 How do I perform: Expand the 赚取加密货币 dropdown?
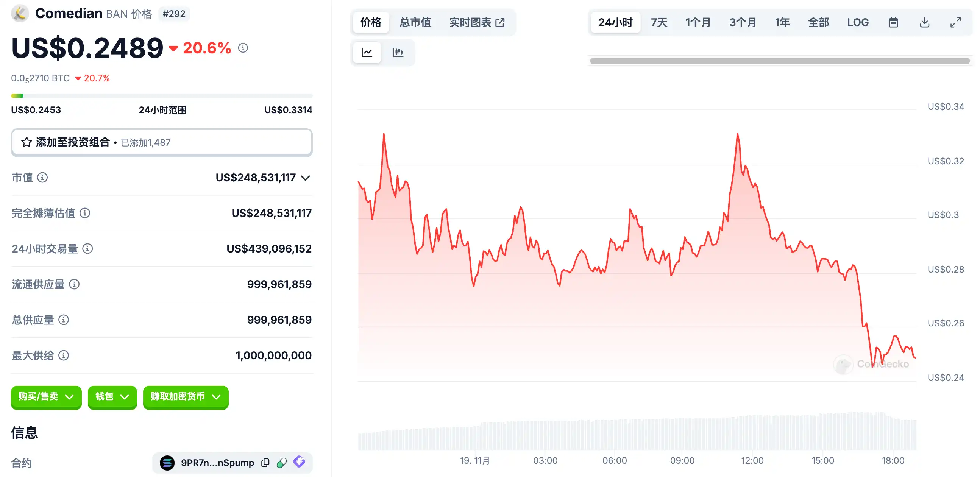click(x=186, y=397)
